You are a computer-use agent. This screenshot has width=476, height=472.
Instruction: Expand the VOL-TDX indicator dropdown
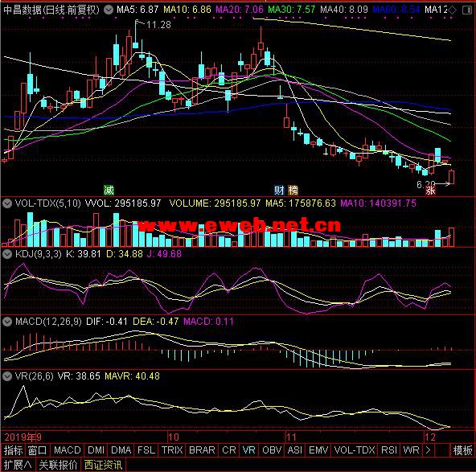pyautogui.click(x=7, y=203)
